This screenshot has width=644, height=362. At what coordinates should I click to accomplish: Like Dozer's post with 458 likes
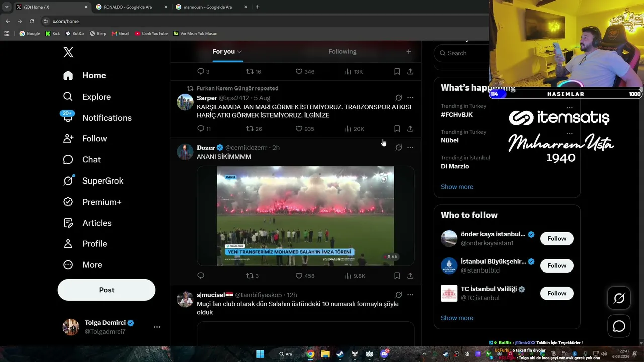click(x=305, y=276)
